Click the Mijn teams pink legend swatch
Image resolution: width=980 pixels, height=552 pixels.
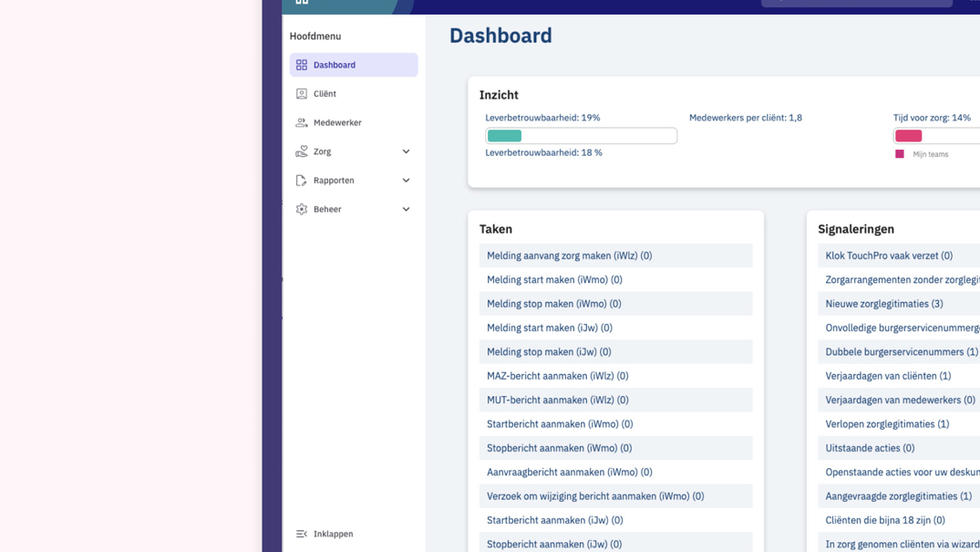pyautogui.click(x=900, y=154)
